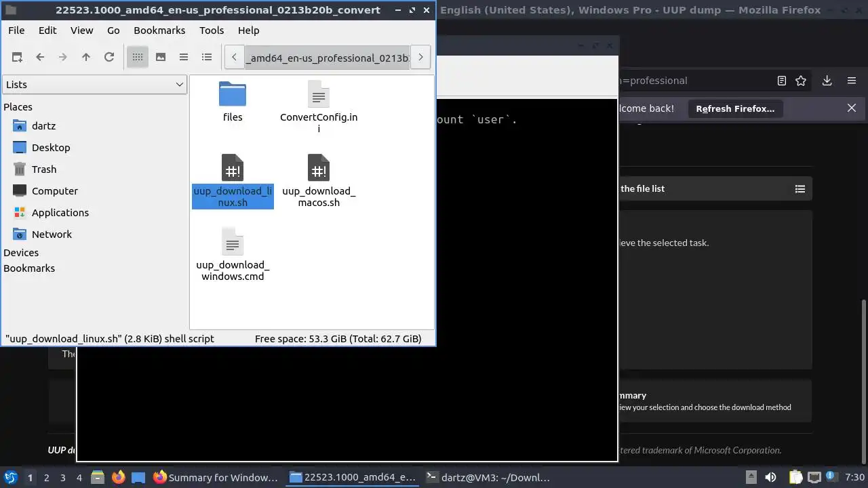Launch Firefox from taskbar quicklaunch
The width and height of the screenshot is (868, 488).
tap(119, 477)
